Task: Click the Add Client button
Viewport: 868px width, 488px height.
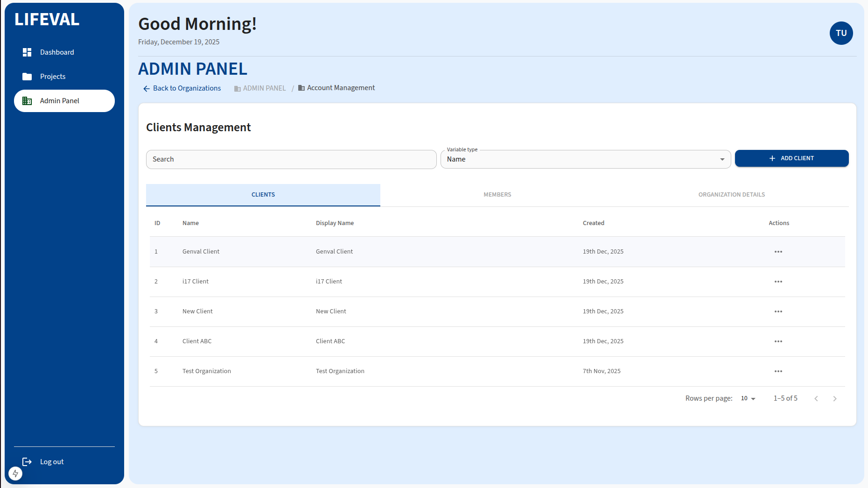Action: (791, 158)
